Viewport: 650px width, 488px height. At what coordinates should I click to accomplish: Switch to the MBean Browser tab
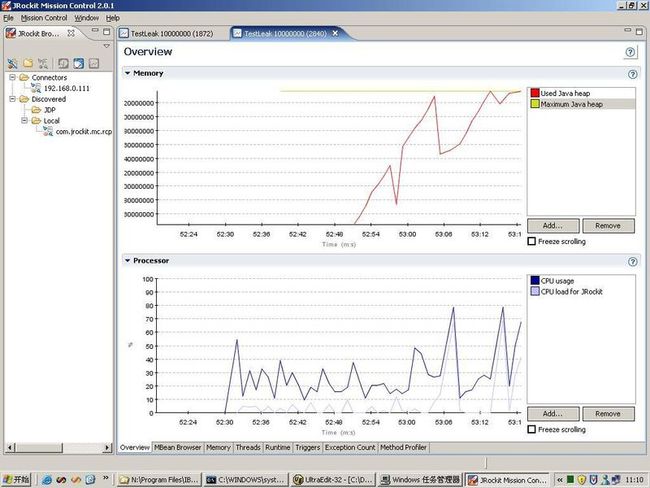[177, 447]
